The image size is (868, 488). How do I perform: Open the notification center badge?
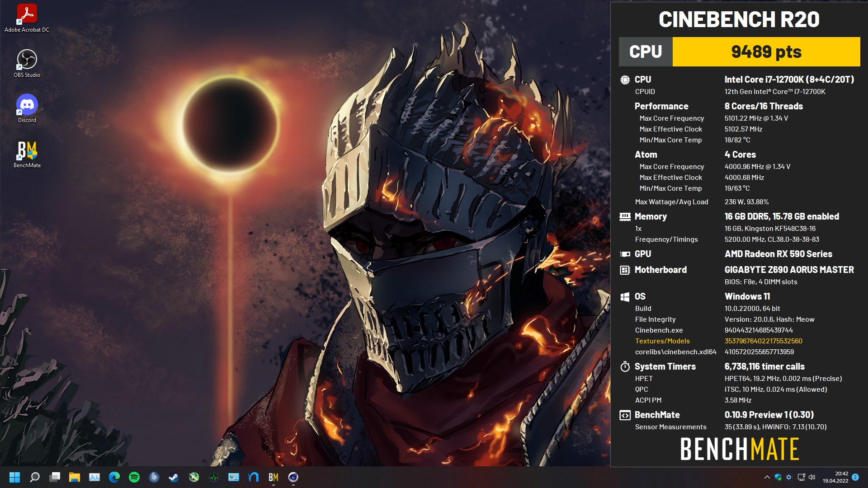coord(855,477)
